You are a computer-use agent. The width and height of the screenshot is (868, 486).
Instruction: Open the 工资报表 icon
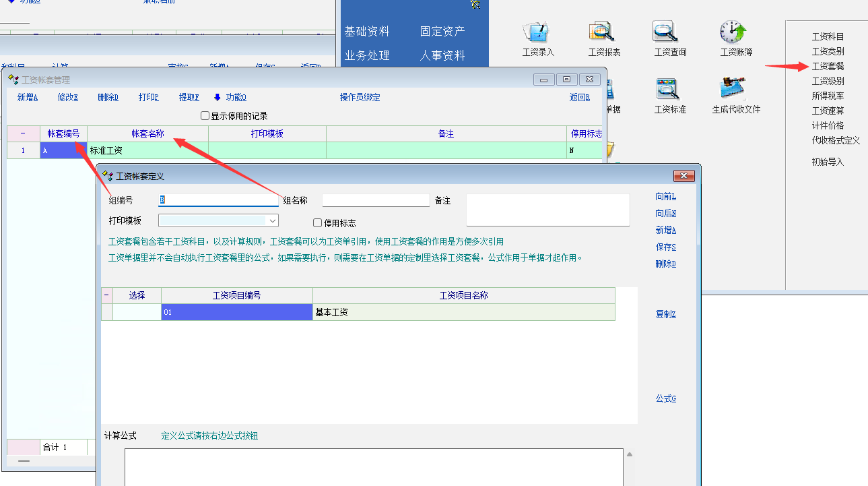click(x=603, y=32)
